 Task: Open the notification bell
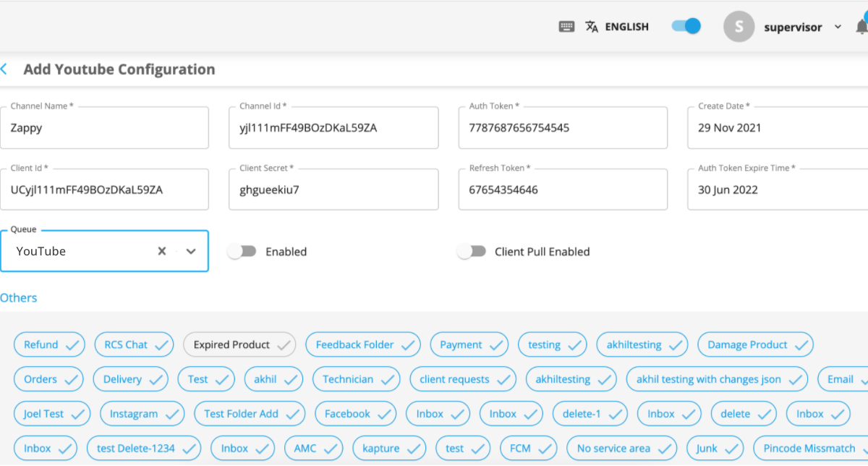(861, 27)
